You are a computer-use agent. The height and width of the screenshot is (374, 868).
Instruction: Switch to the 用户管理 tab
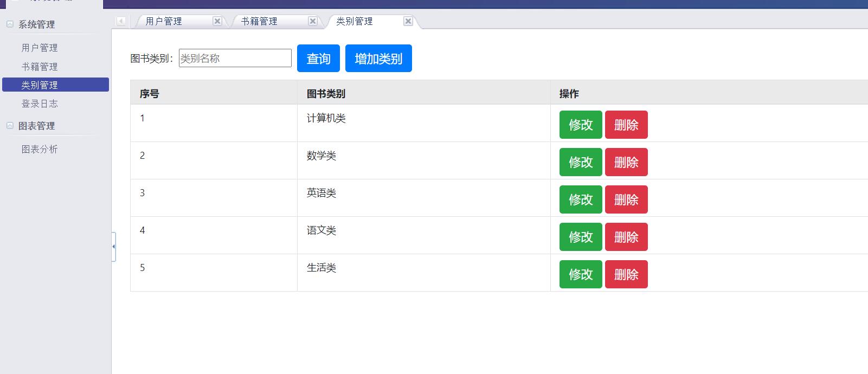(x=164, y=21)
